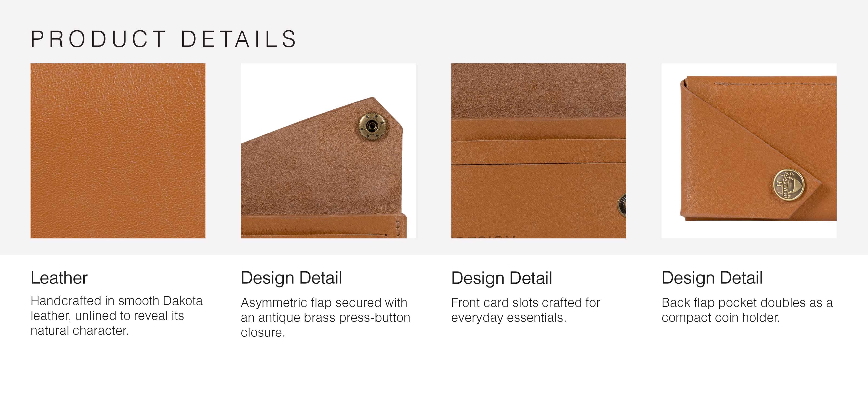Click the compact coin holder description
This screenshot has width=868, height=395.
[747, 310]
